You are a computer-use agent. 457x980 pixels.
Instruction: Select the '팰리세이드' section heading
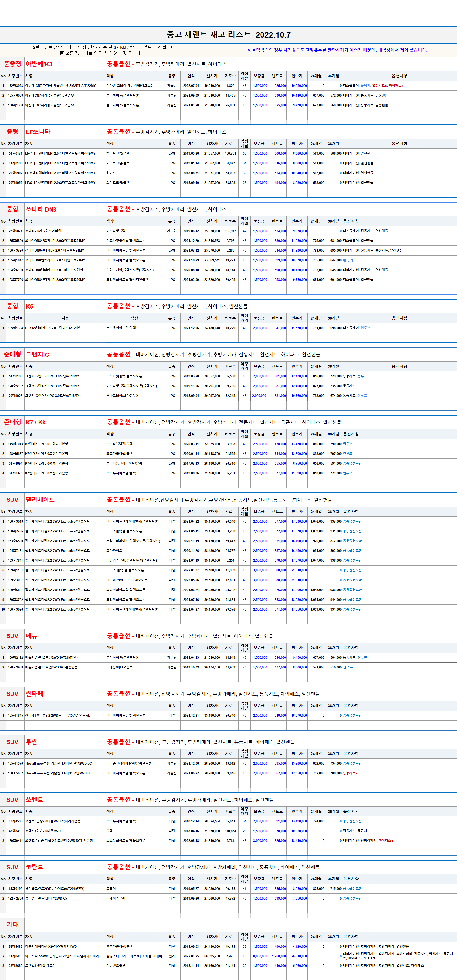pos(40,500)
